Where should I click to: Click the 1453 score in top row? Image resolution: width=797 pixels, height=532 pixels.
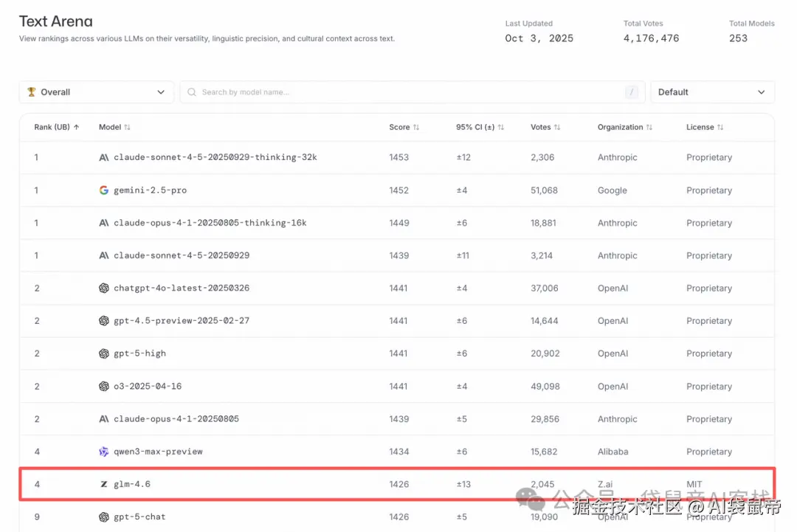[x=399, y=157]
